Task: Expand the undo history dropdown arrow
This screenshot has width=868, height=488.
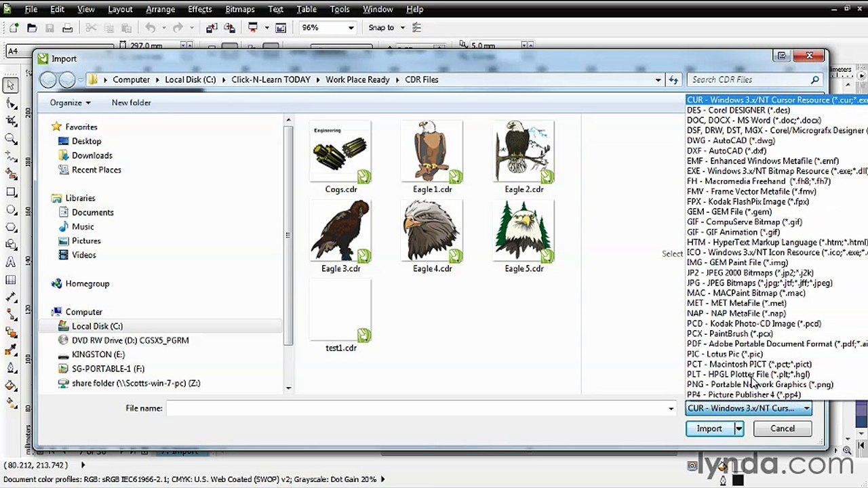Action: [163, 28]
